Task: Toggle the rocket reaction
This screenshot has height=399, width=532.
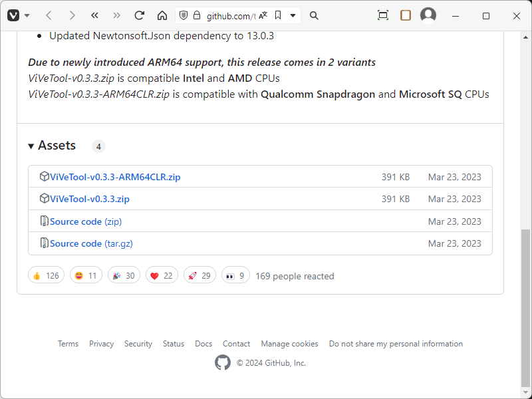Action: [199, 275]
